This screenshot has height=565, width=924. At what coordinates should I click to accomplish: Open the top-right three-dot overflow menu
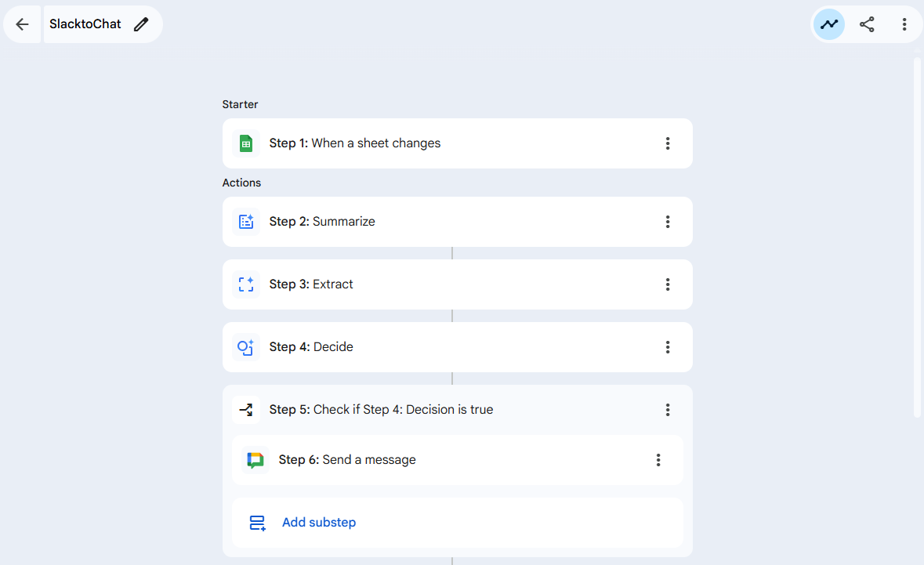click(904, 24)
